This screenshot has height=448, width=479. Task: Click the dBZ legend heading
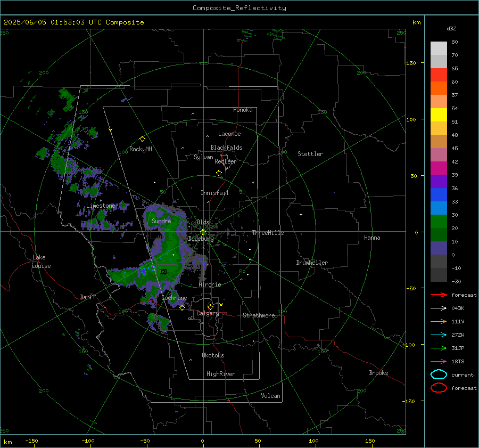[x=451, y=28]
